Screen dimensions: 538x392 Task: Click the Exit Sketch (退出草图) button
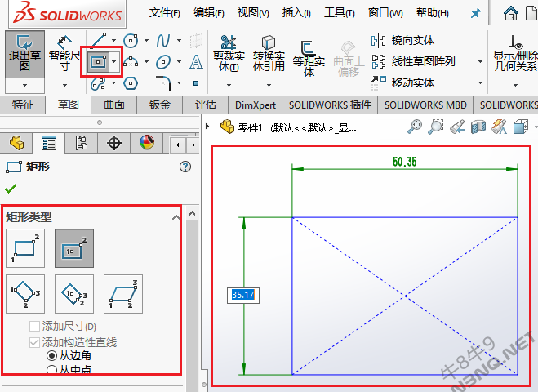tap(24, 54)
